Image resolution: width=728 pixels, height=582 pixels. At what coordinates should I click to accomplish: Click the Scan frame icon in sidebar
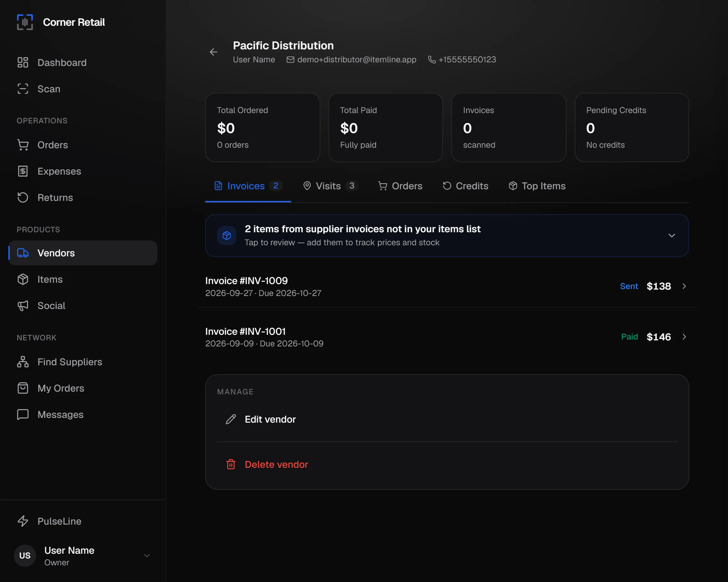23,89
